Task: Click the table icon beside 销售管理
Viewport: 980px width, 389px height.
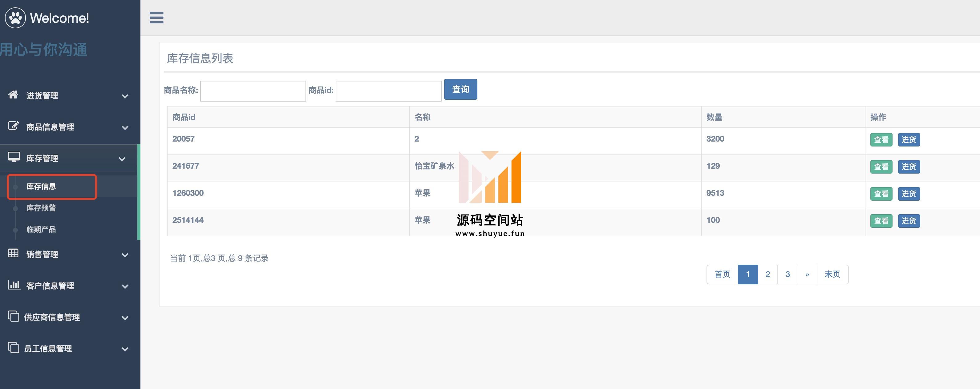Action: click(13, 253)
